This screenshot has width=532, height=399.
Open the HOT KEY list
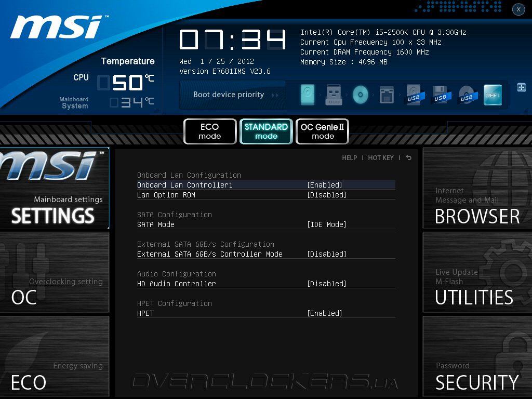(381, 158)
